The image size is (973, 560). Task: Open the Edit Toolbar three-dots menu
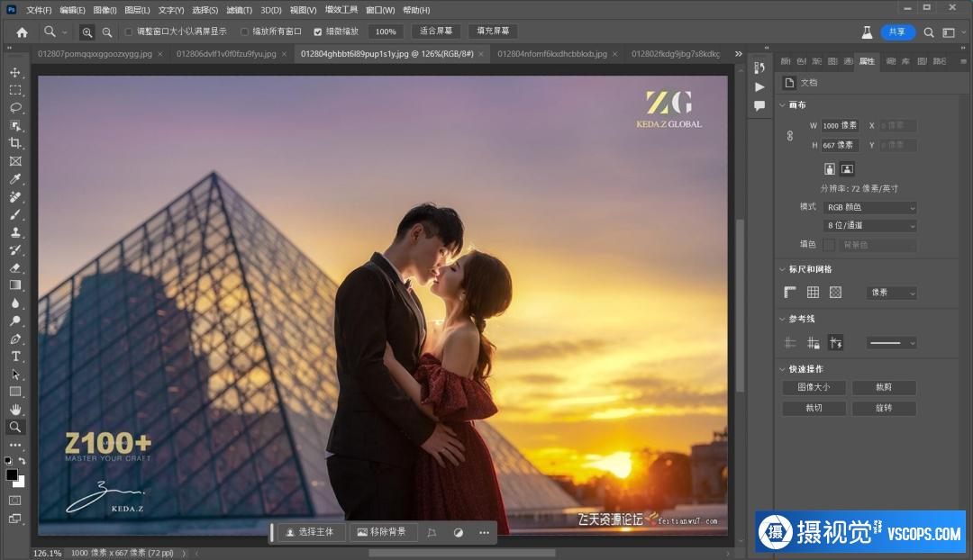(15, 446)
